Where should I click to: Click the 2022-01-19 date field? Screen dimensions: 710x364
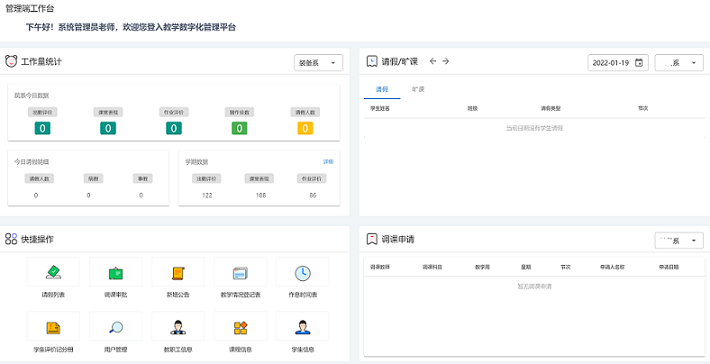point(618,63)
